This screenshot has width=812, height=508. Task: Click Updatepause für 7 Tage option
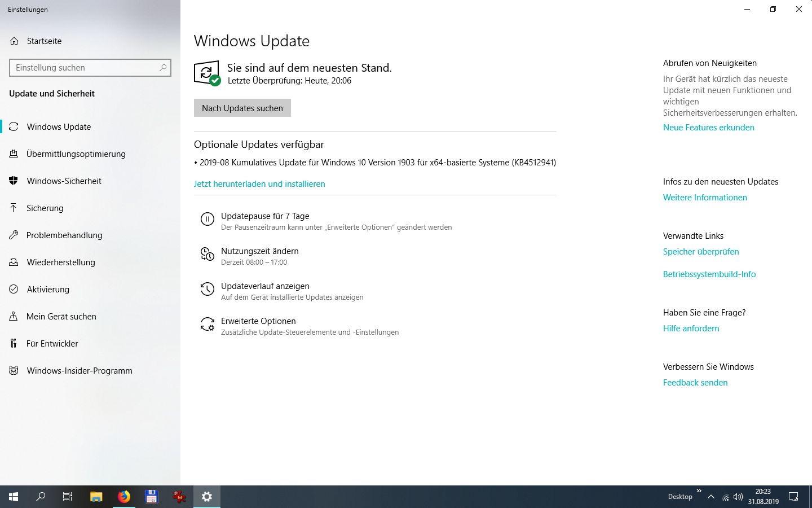tap(336, 221)
